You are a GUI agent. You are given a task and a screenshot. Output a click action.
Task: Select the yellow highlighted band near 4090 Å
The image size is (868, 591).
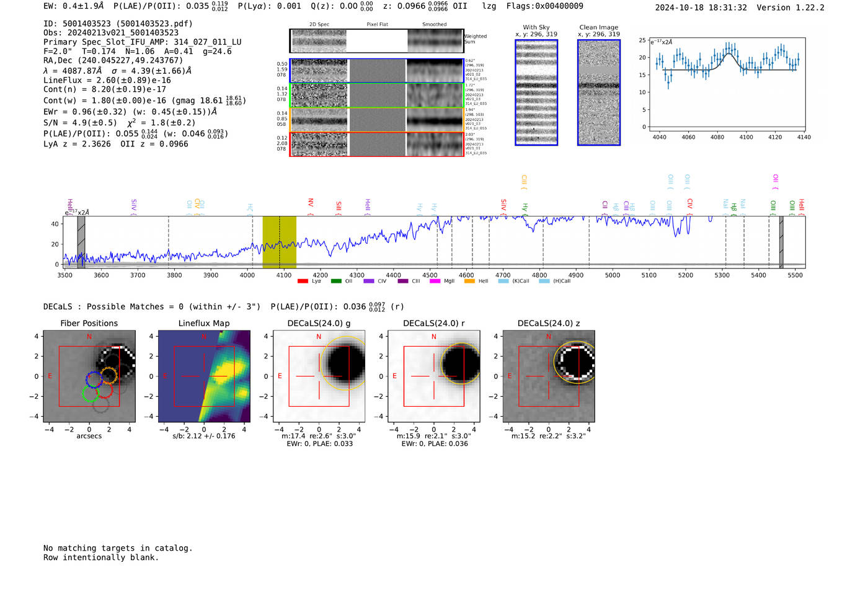point(279,242)
